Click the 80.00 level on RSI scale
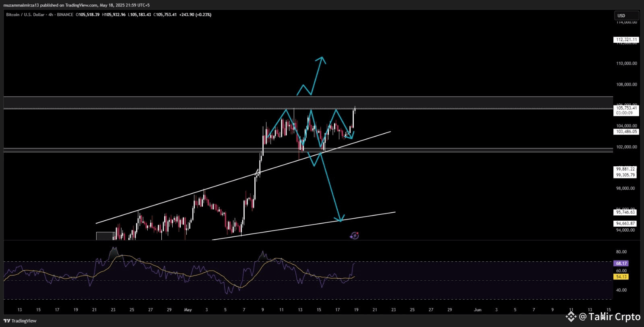The image size is (644, 327). (x=621, y=252)
